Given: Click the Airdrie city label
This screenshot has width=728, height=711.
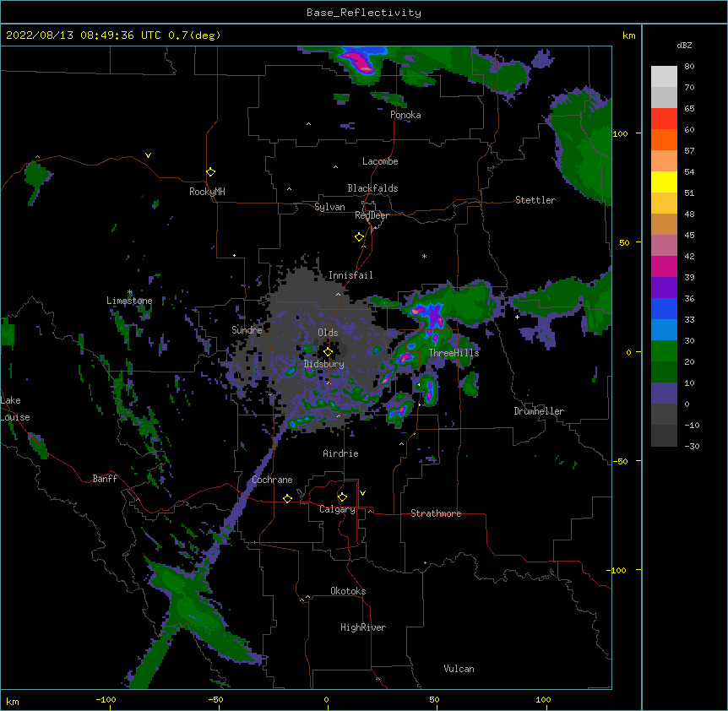Looking at the screenshot, I should point(341,453).
